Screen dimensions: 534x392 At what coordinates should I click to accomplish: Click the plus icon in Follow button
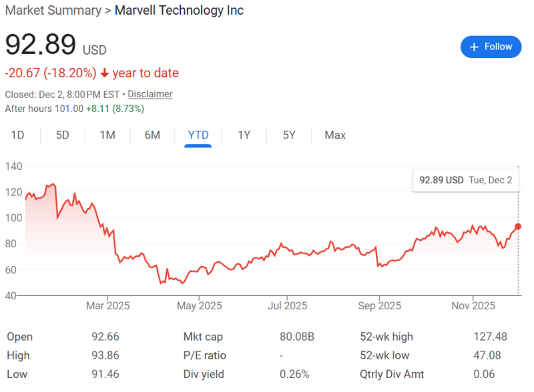click(x=475, y=47)
